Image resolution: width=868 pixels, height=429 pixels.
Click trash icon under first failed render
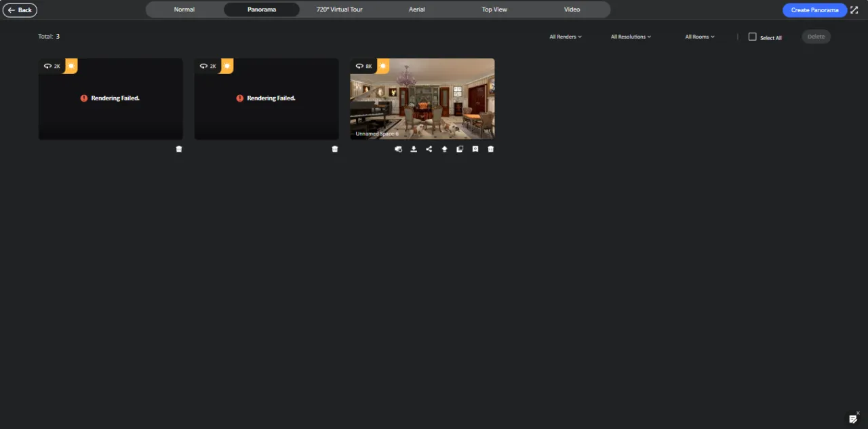tap(179, 149)
